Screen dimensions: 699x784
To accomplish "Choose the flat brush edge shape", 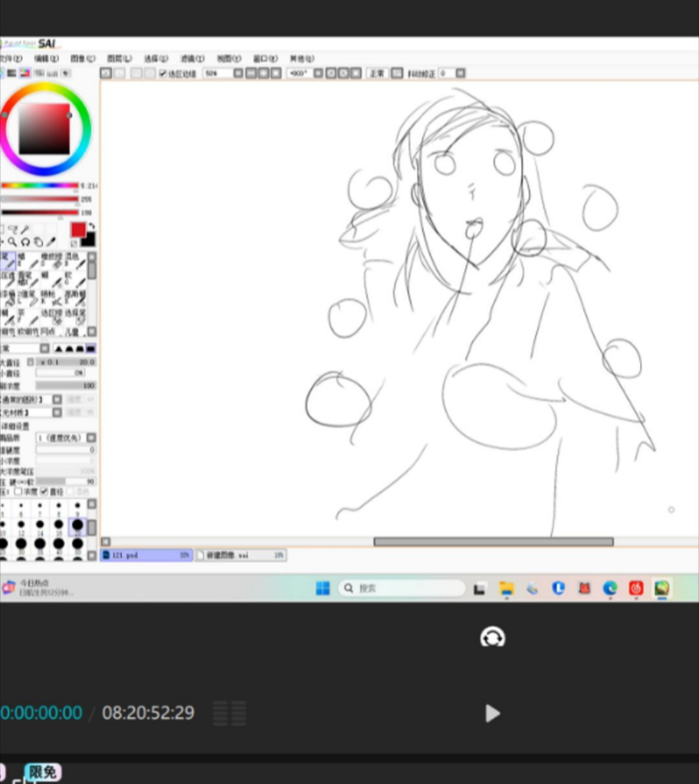I will tap(90, 349).
